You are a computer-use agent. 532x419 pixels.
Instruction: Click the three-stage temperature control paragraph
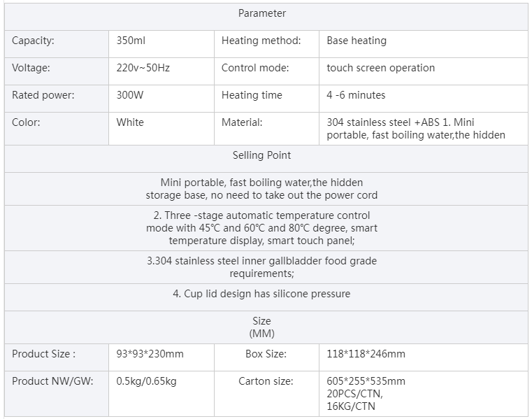click(x=261, y=228)
